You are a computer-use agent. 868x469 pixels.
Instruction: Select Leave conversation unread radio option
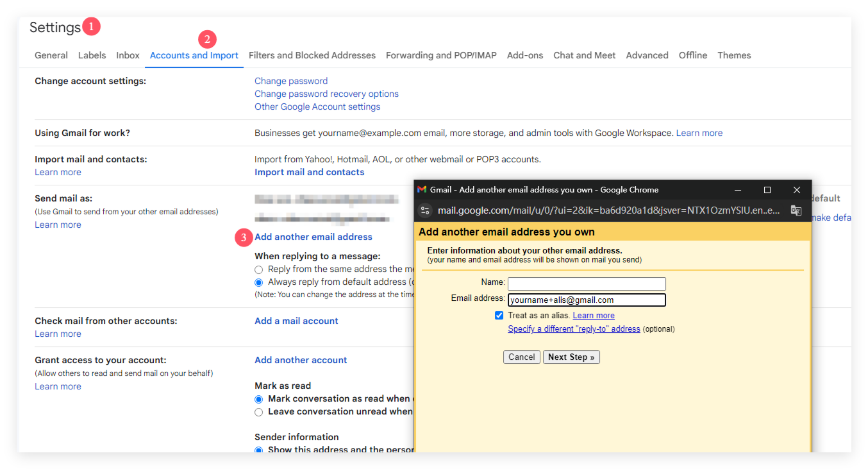click(x=259, y=412)
